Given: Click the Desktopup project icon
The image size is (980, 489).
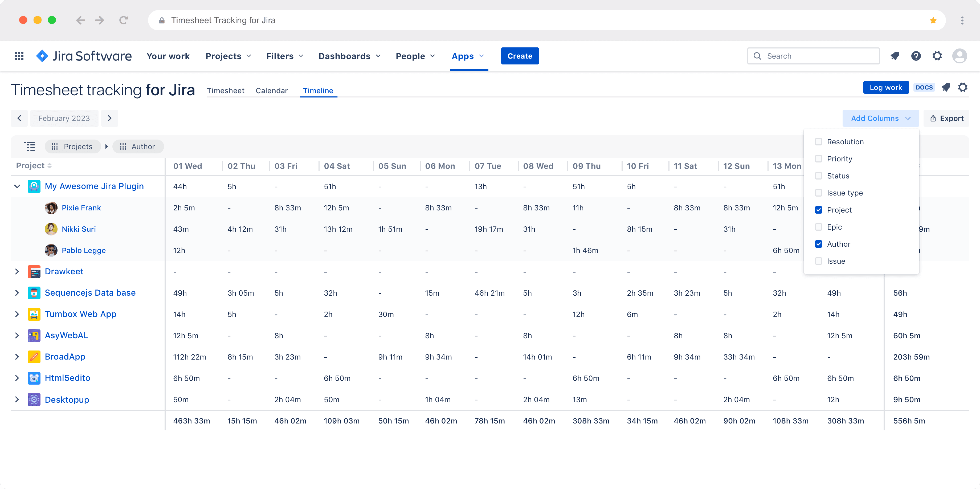Looking at the screenshot, I should (34, 400).
